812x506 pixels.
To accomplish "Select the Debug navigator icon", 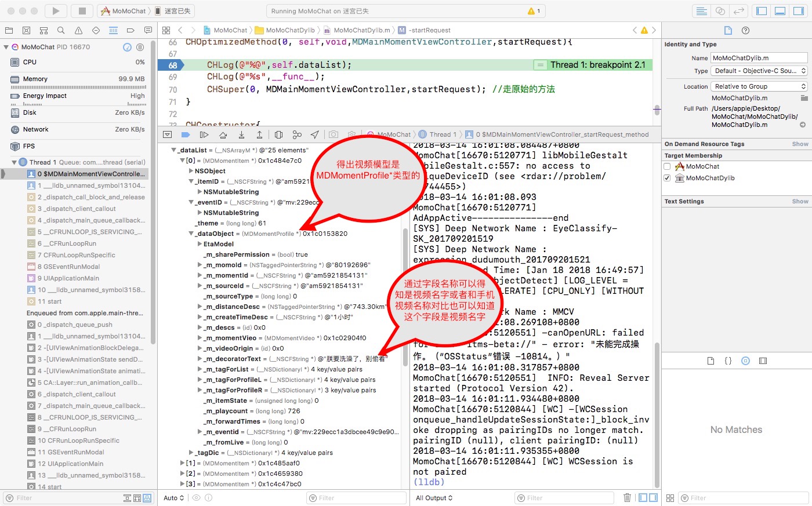I will click(x=113, y=30).
